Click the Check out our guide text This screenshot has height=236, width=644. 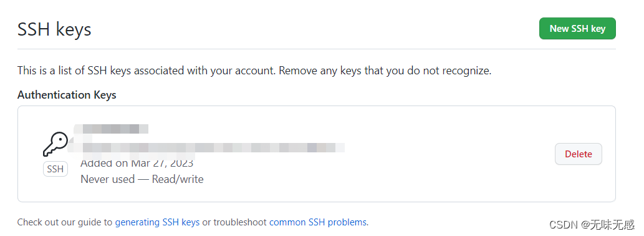pyautogui.click(x=64, y=222)
